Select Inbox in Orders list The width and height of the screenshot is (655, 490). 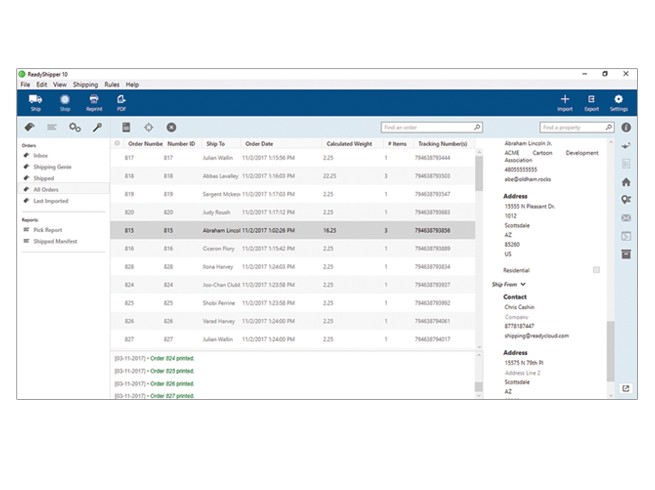[41, 155]
